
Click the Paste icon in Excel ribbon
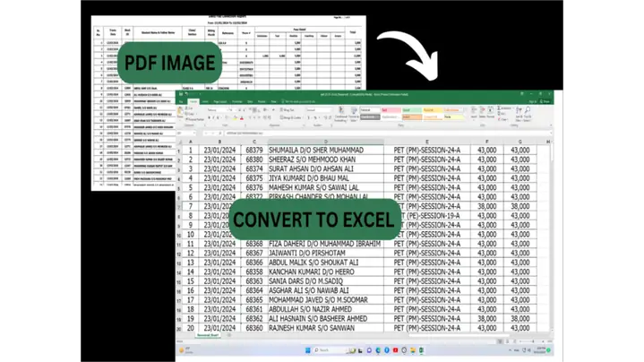180,112
